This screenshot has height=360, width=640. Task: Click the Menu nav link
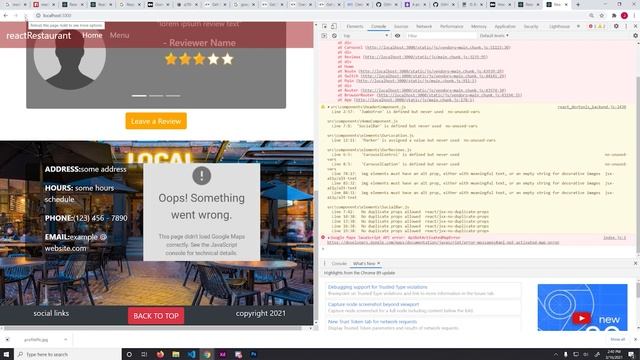tap(119, 35)
